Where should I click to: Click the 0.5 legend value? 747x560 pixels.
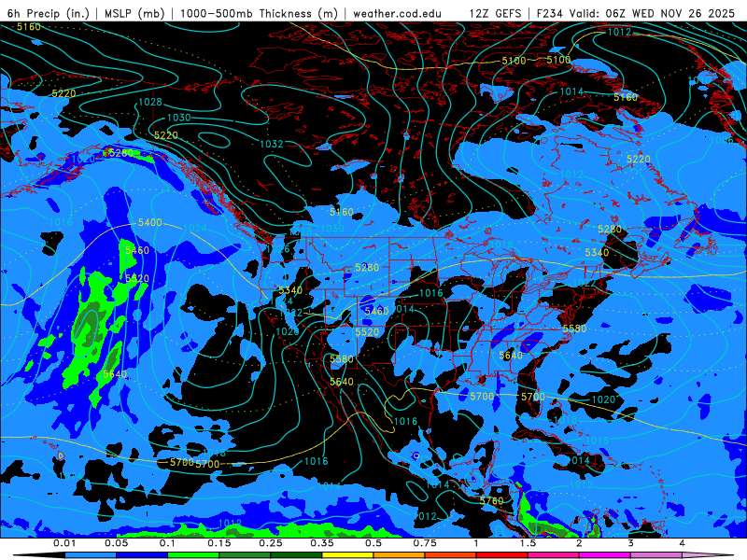pyautogui.click(x=373, y=543)
